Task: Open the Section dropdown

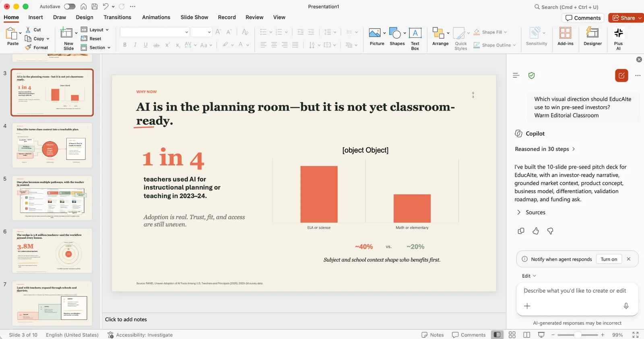Action: (x=95, y=48)
